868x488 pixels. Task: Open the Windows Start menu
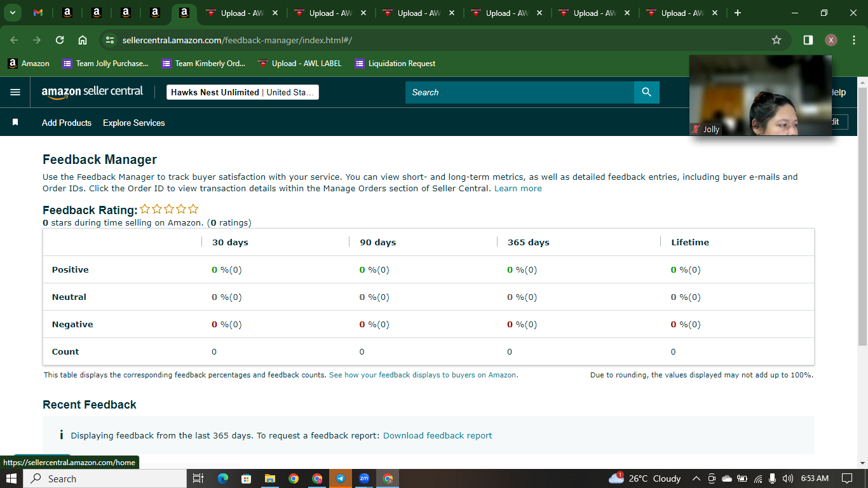point(11,478)
